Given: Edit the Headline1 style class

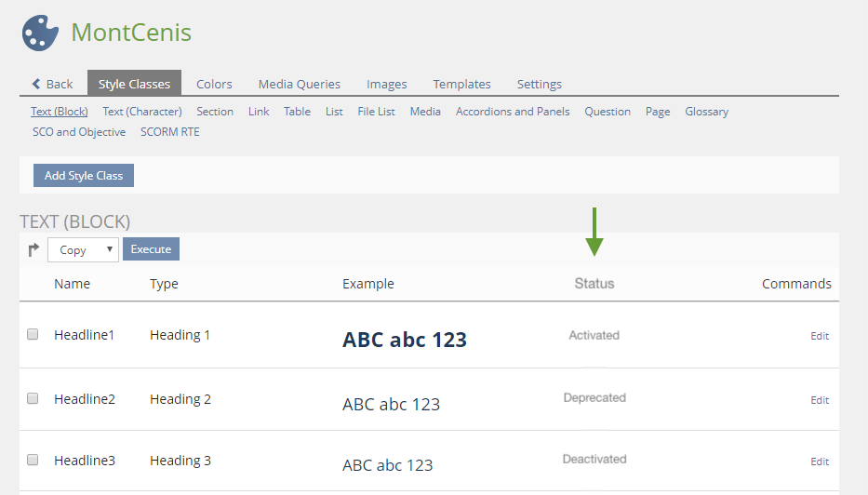Looking at the screenshot, I should pyautogui.click(x=819, y=336).
